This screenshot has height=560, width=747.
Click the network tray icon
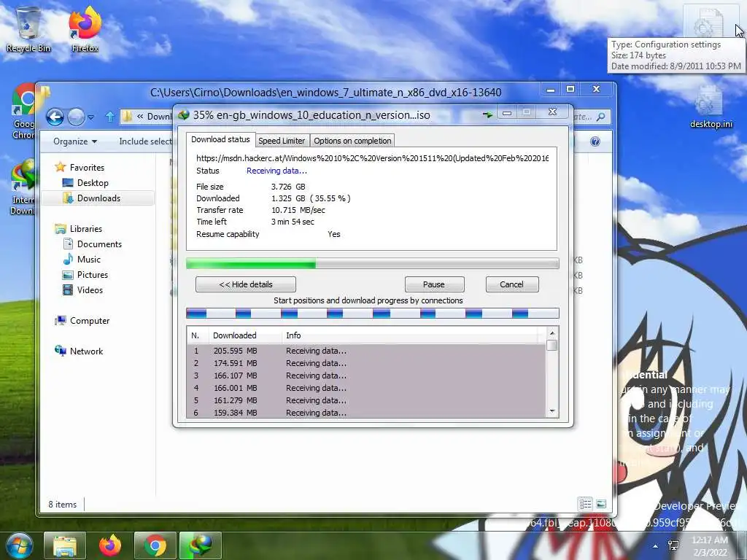(x=674, y=545)
